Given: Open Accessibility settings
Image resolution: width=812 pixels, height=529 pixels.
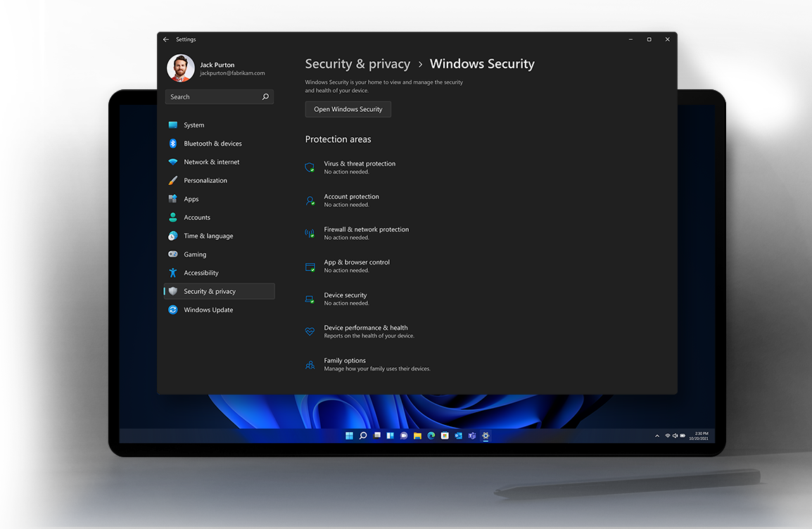Looking at the screenshot, I should pyautogui.click(x=219, y=273).
